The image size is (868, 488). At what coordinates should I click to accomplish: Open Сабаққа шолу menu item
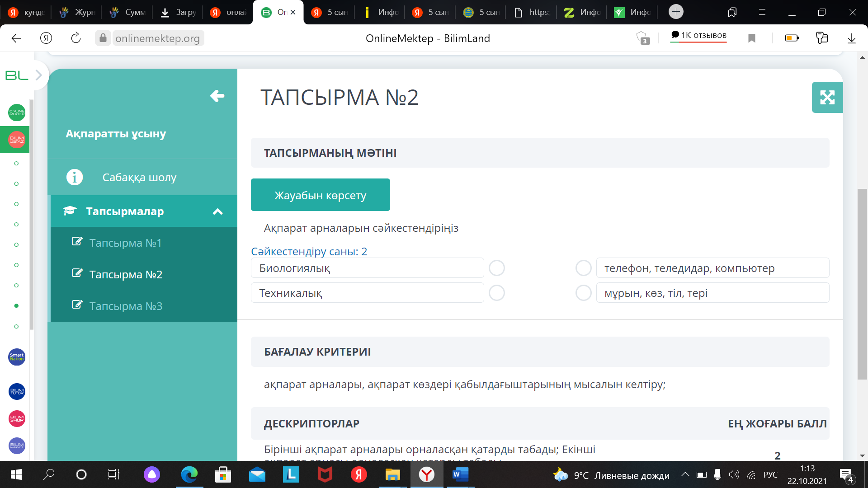[139, 177]
